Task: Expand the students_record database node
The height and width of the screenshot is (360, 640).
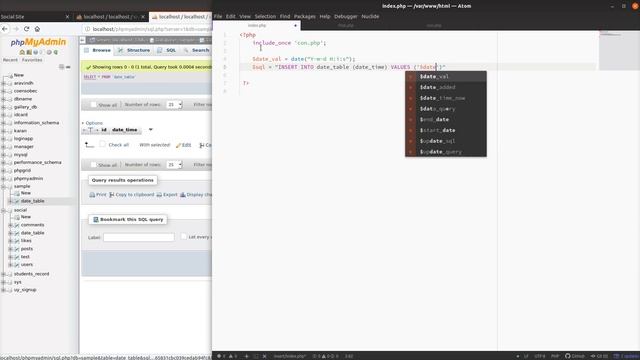Action: 4,274
